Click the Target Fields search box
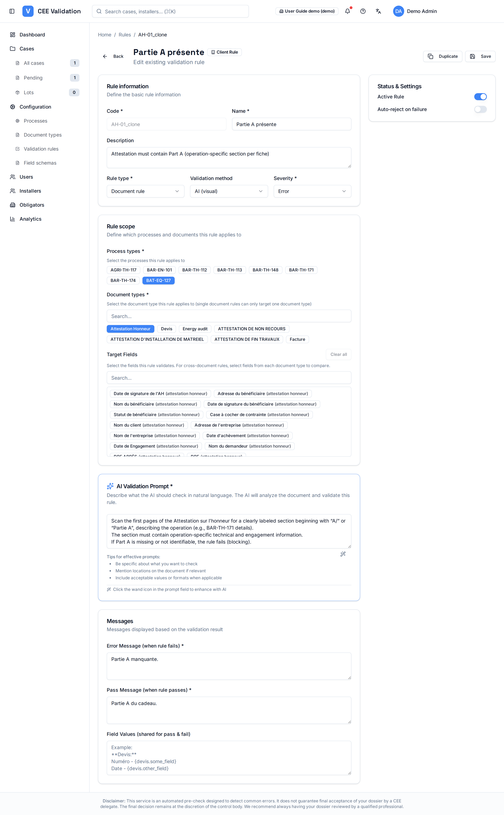The image size is (504, 815). coord(229,378)
